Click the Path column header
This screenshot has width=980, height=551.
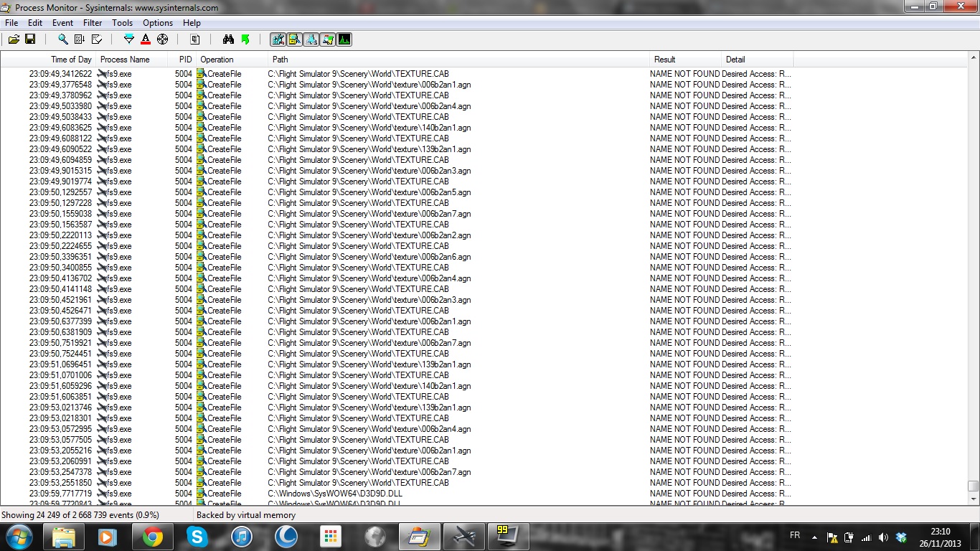[x=459, y=60]
